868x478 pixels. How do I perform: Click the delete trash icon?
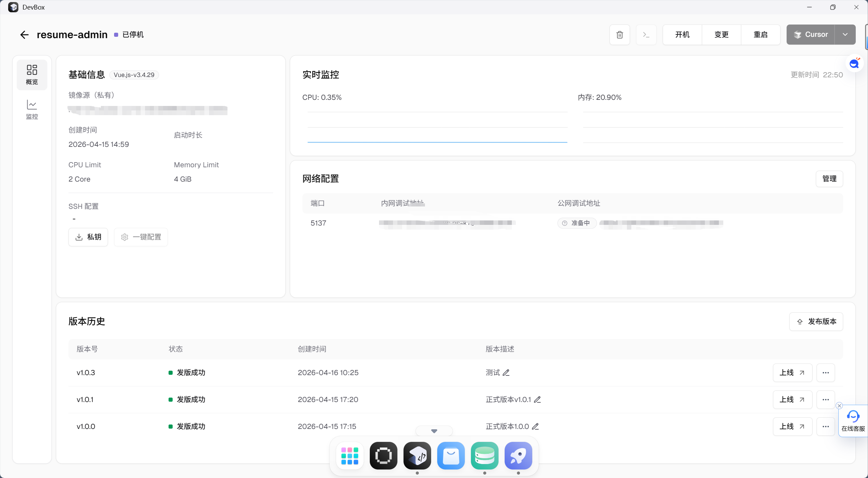coord(619,35)
